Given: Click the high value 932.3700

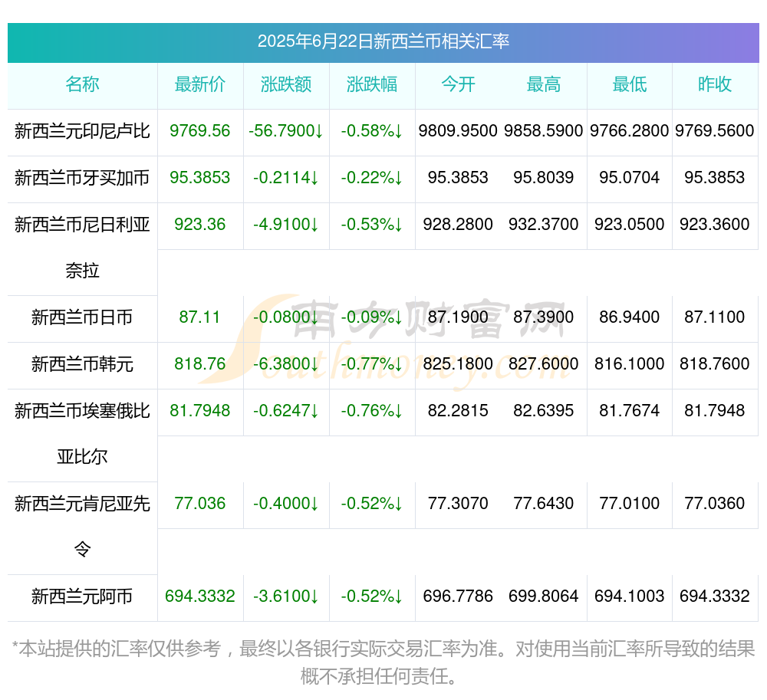Looking at the screenshot, I should (544, 225).
